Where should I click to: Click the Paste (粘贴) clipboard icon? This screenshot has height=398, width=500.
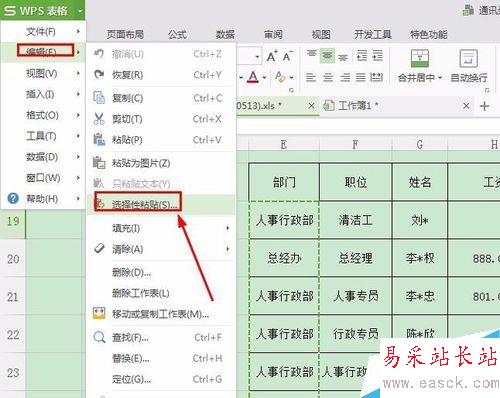click(99, 140)
